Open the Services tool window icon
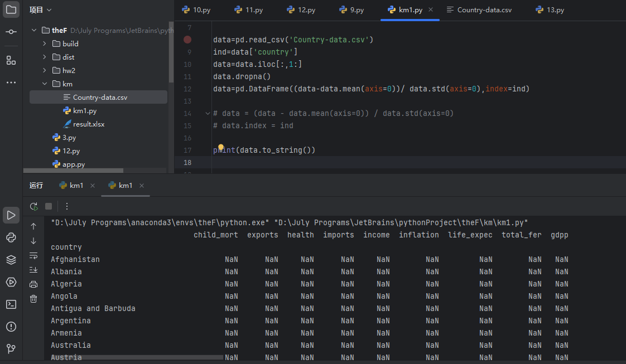 click(11, 282)
